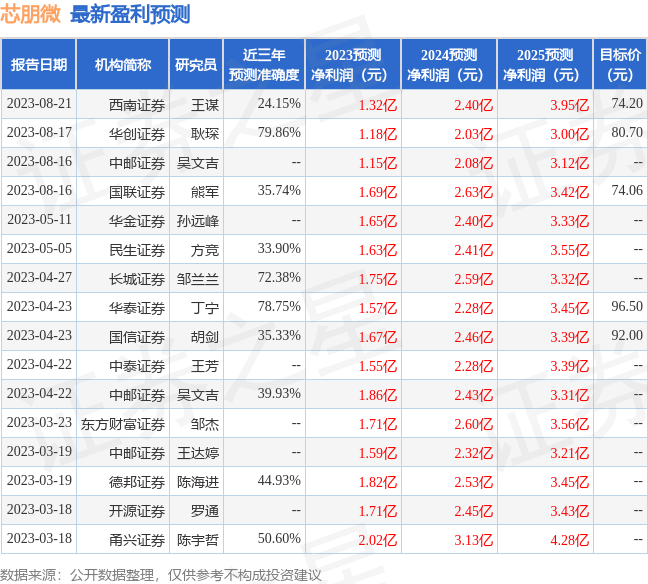Click researcher name 邹兰兰
This screenshot has height=584, width=648.
point(198,279)
